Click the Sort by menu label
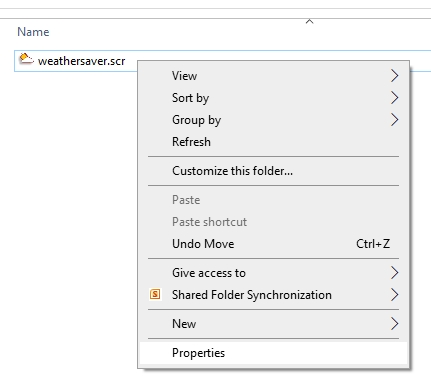Viewport: 431px width, 390px height. coord(190,98)
